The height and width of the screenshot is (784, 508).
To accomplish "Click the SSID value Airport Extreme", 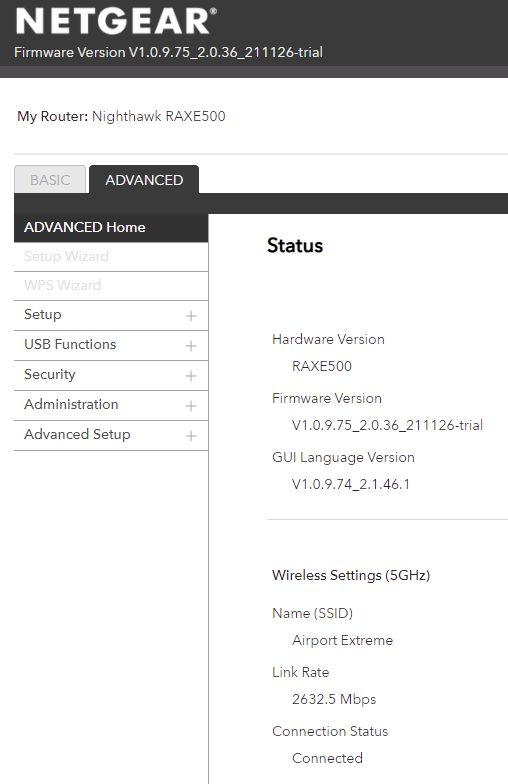I will coord(342,640).
